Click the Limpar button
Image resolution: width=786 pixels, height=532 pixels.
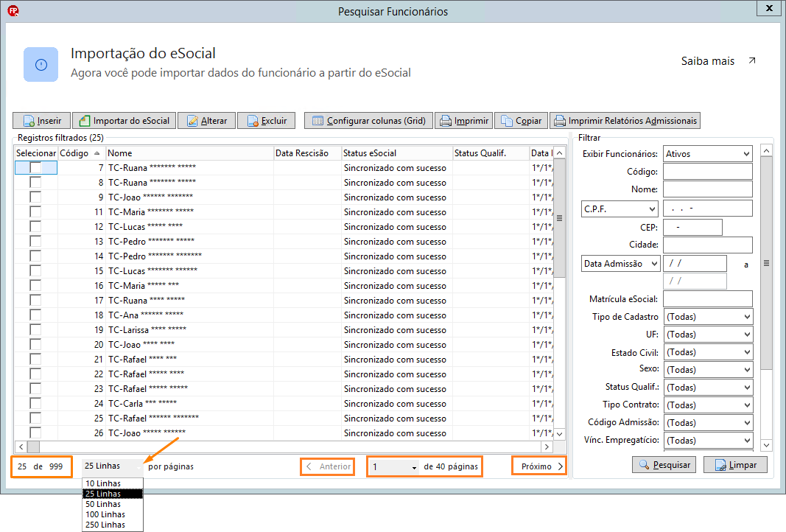click(x=735, y=465)
